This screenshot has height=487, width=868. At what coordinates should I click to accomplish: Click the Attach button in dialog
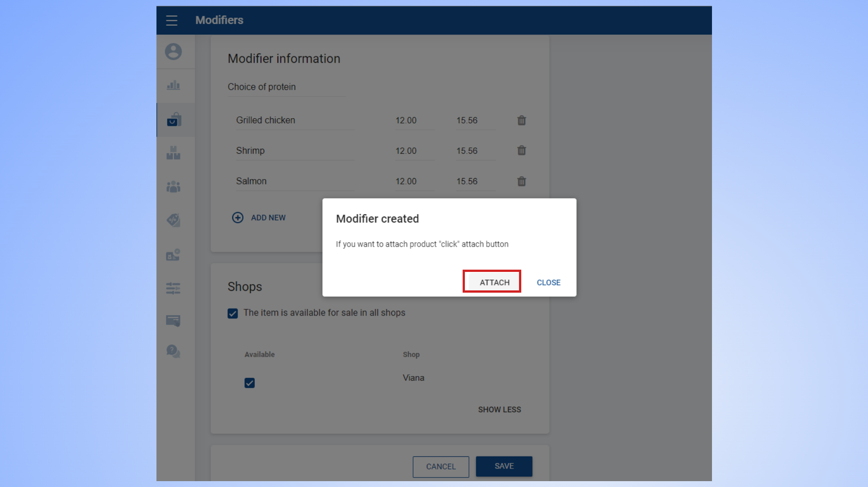pos(494,282)
